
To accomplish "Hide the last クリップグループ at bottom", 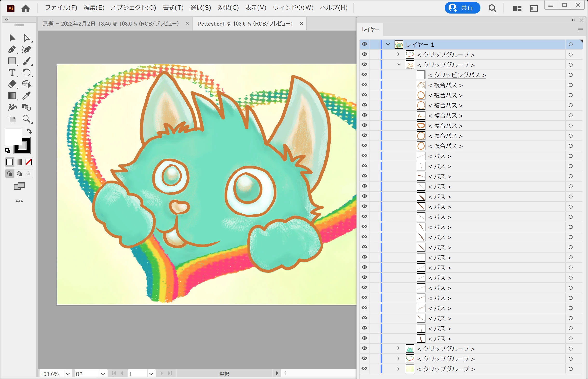I will 364,369.
